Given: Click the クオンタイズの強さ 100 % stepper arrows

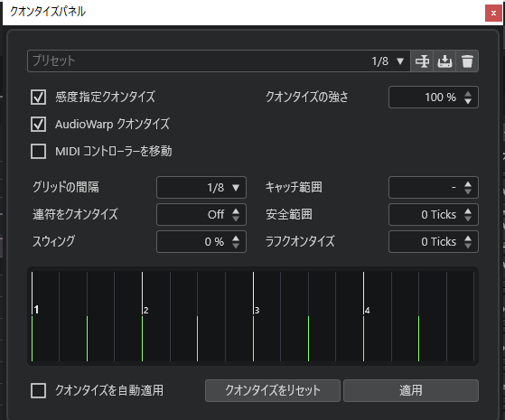Looking at the screenshot, I should point(468,97).
